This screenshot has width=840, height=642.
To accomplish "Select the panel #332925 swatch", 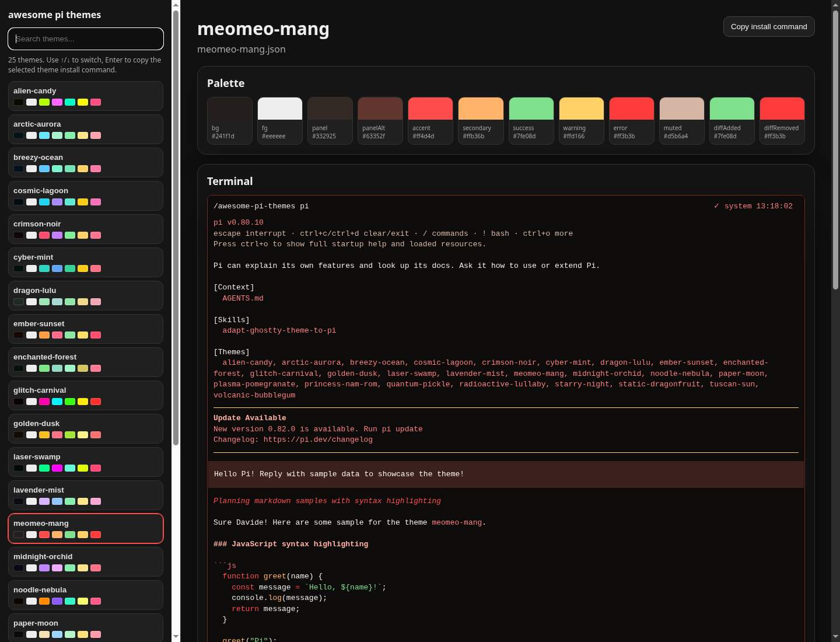I will point(330,120).
